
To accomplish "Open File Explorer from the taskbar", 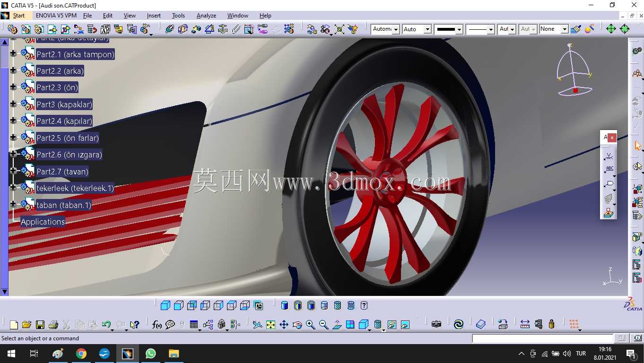I will [174, 354].
